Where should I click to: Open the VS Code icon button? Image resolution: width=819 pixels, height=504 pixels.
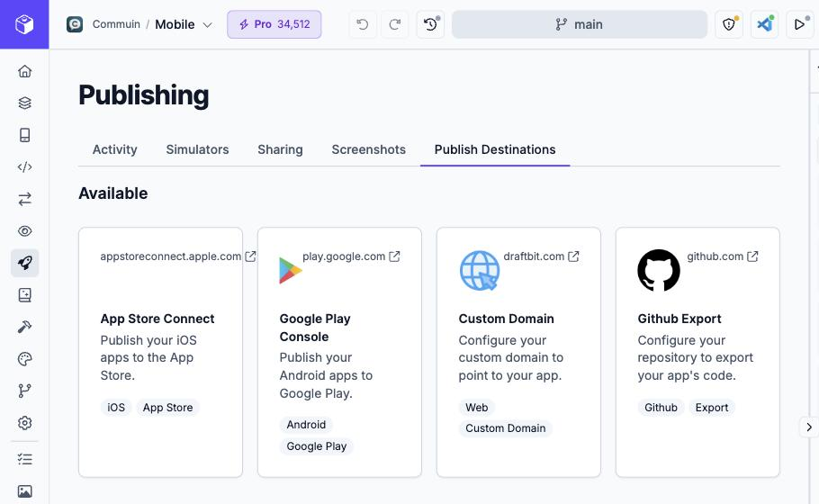(x=765, y=24)
